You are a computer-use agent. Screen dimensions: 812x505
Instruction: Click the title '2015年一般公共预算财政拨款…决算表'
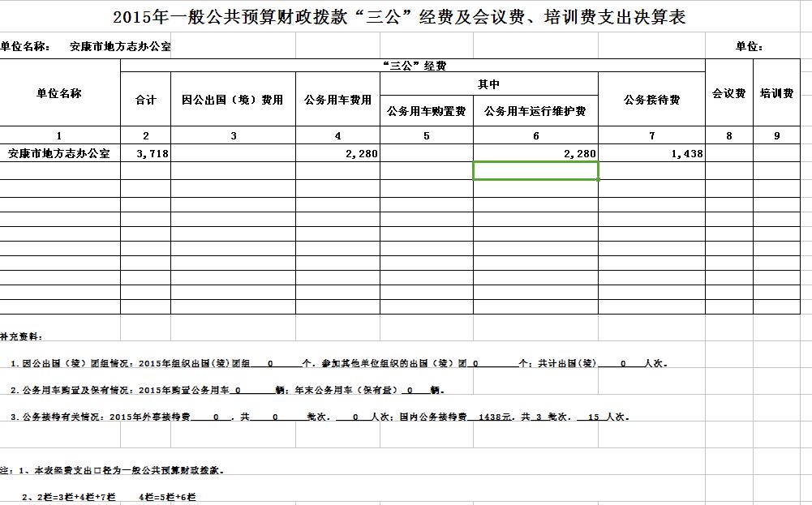399,16
